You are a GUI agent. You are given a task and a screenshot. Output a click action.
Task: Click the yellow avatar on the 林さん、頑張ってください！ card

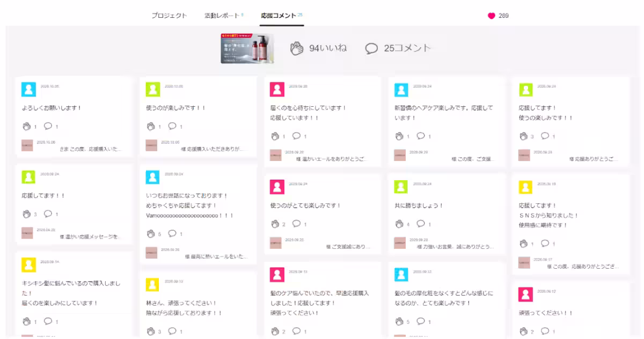tap(153, 284)
